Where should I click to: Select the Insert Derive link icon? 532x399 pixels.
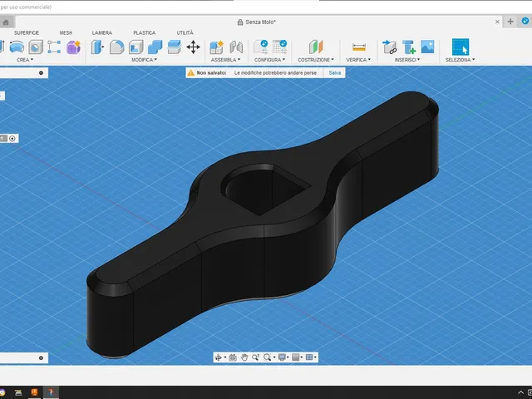[390, 47]
